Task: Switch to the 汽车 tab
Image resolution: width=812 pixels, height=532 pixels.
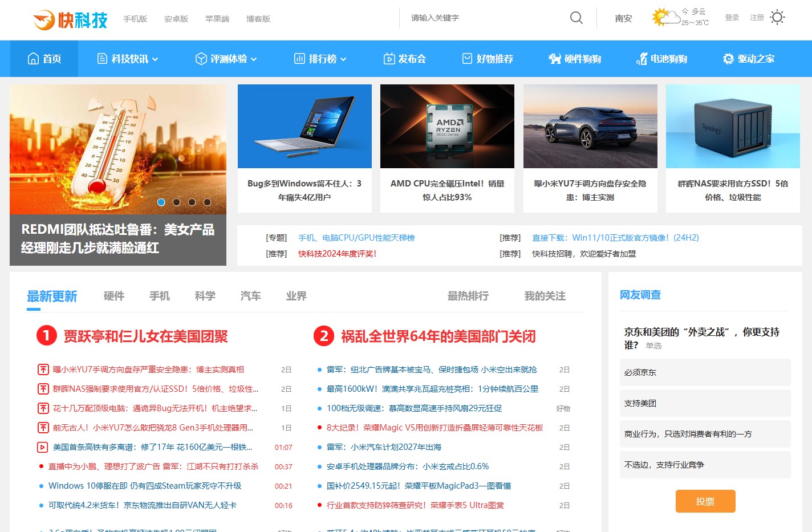Action: point(251,296)
